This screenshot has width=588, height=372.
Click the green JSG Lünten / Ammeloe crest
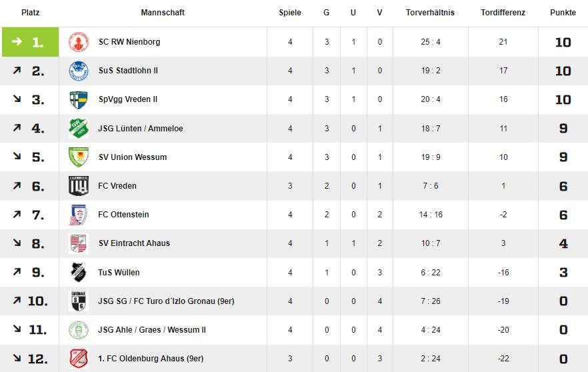coord(79,128)
